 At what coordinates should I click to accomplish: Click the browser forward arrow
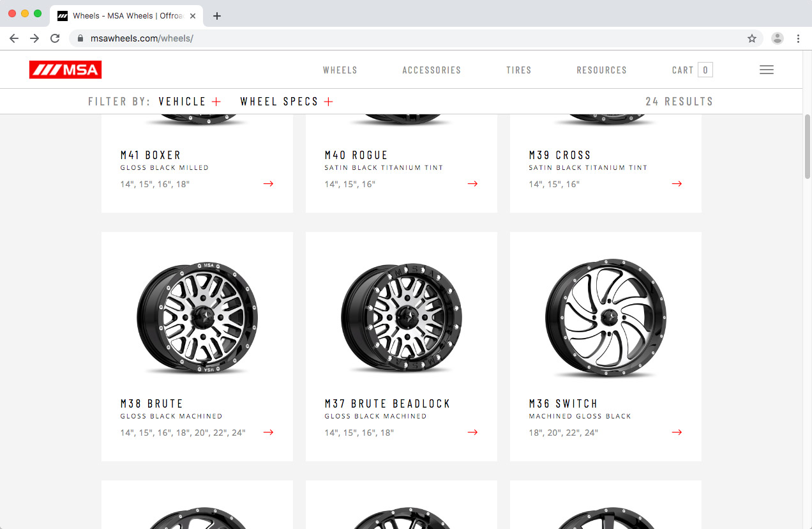click(34, 38)
